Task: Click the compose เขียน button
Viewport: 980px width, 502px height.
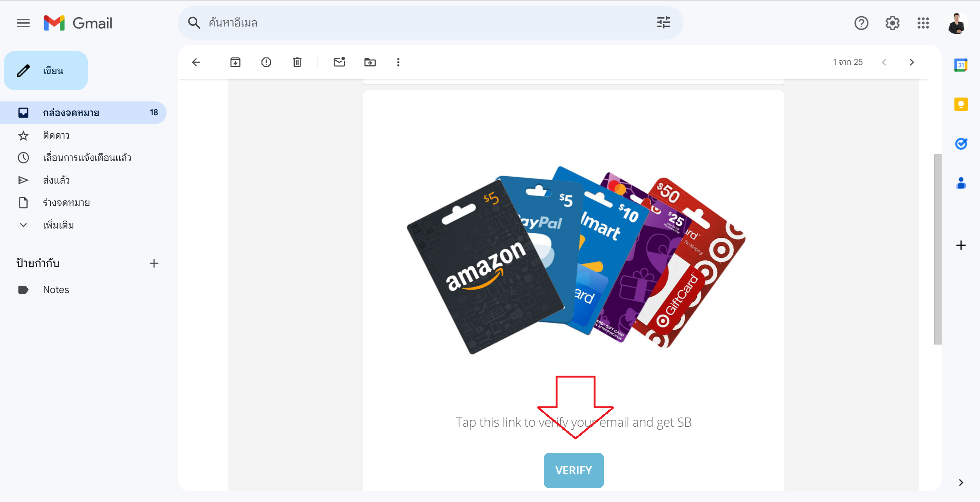Action: [x=45, y=70]
